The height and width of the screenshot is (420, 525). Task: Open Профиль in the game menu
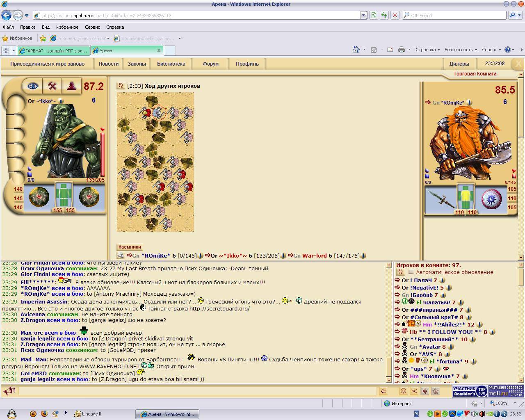[247, 64]
